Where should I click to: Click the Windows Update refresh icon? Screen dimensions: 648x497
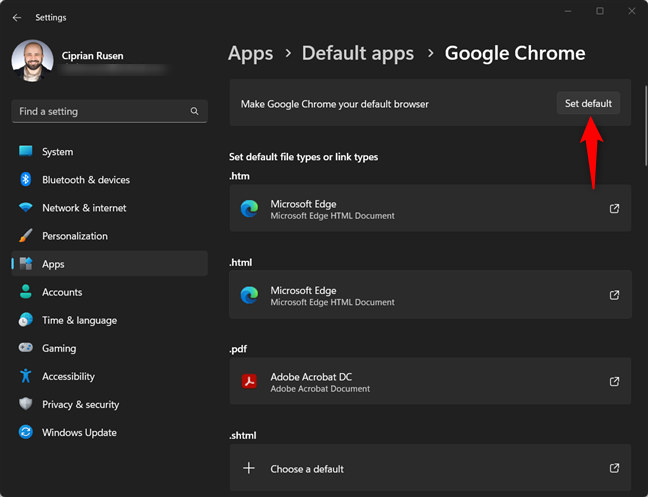pyautogui.click(x=26, y=432)
